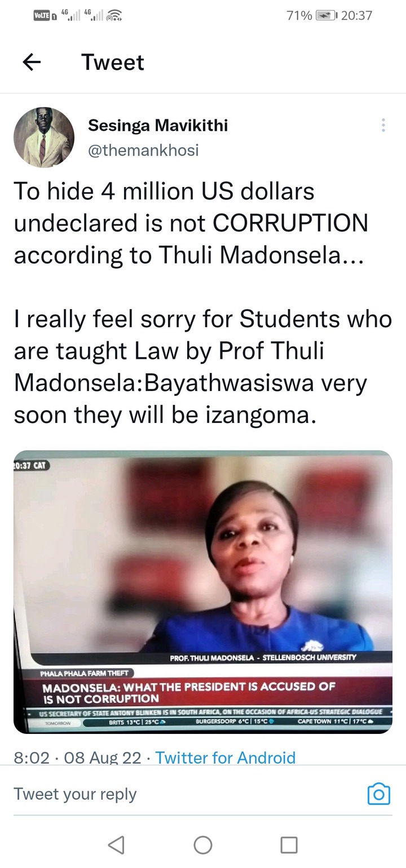Screen dimensions: 406x868
Task: Tap the battery icon in status bar
Action: [x=326, y=16]
